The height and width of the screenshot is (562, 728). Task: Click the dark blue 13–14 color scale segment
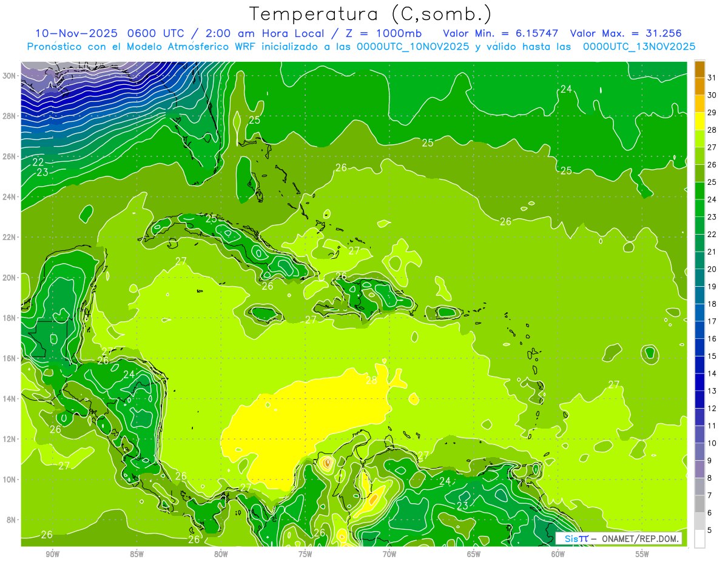699,383
